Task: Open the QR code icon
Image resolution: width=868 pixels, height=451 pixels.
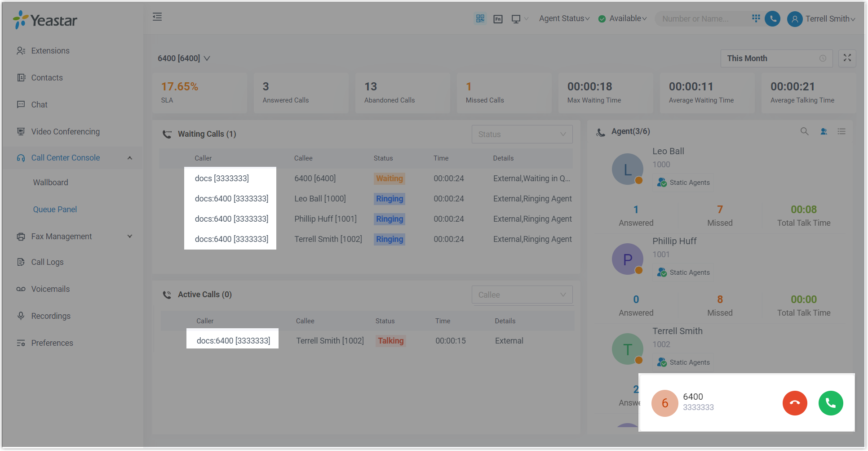Action: point(480,18)
